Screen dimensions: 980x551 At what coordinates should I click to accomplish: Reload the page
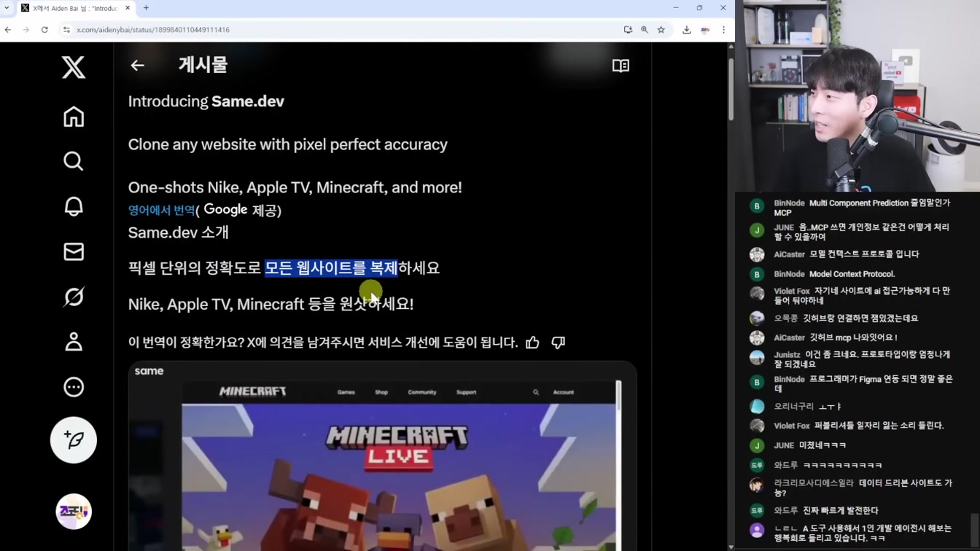click(44, 30)
